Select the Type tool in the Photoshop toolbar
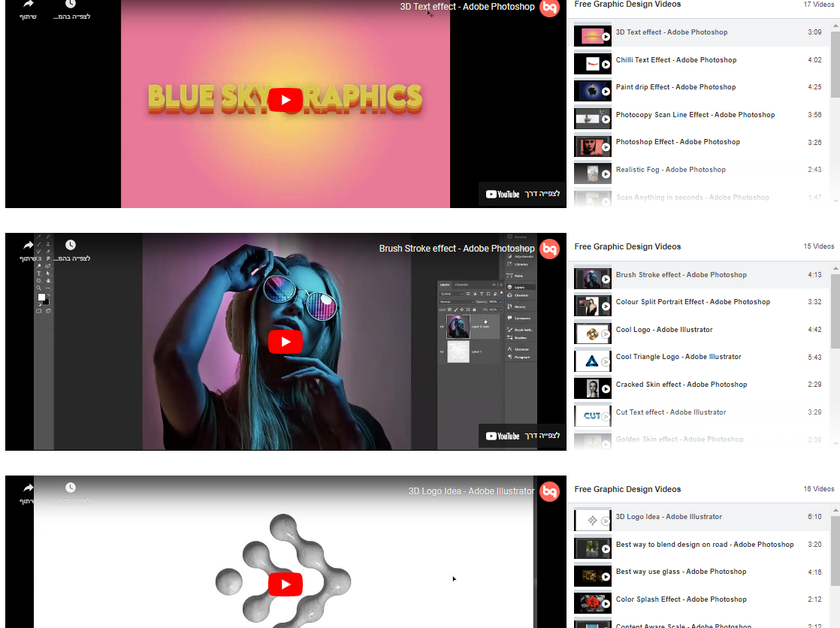 (38, 273)
